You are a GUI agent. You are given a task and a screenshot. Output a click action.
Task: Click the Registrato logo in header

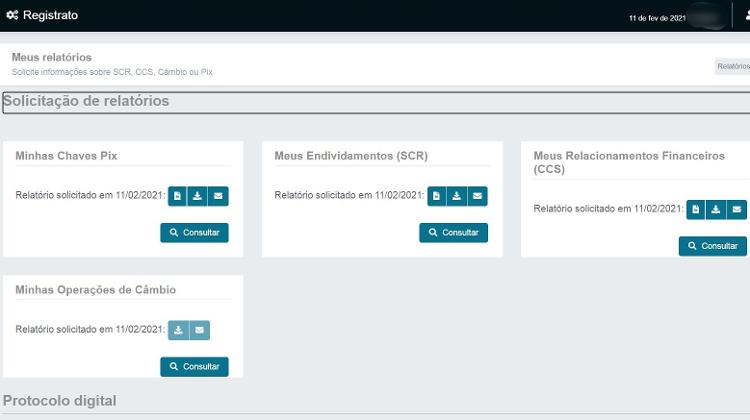[x=42, y=16]
